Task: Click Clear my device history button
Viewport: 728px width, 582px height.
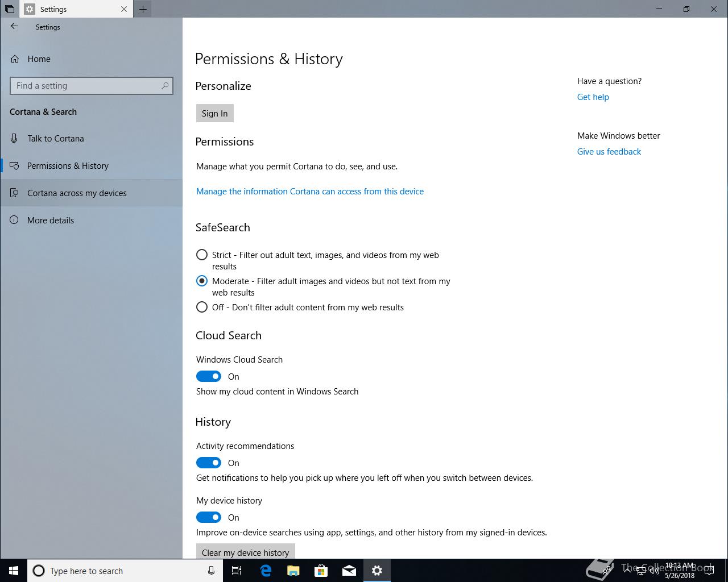Action: pos(246,551)
